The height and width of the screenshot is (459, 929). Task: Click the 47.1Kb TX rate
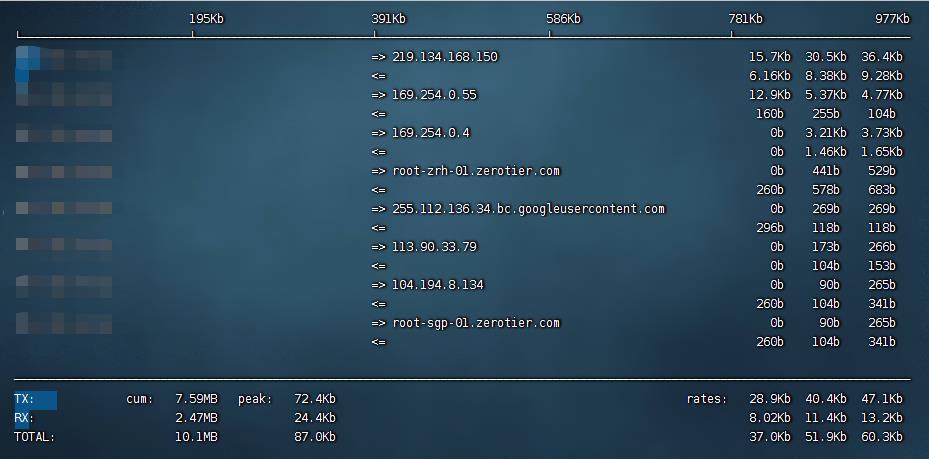[882, 399]
